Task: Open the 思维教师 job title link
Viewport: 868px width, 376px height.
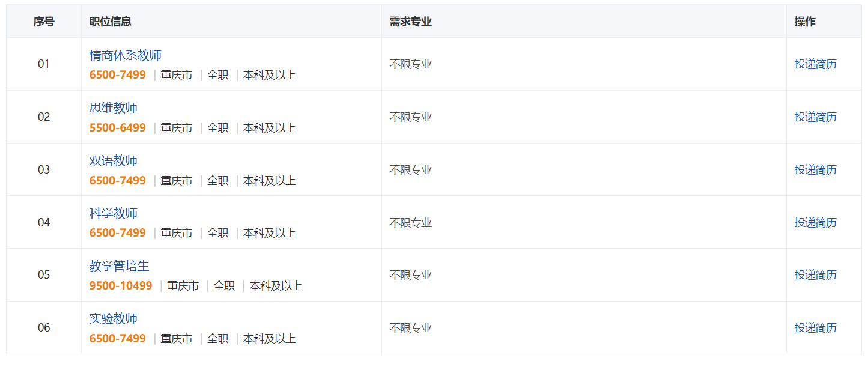Action: pos(114,108)
